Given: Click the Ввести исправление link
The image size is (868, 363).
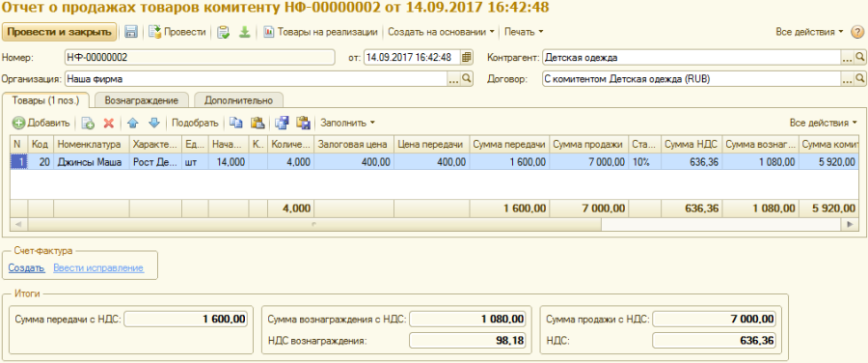Looking at the screenshot, I should tap(98, 268).
